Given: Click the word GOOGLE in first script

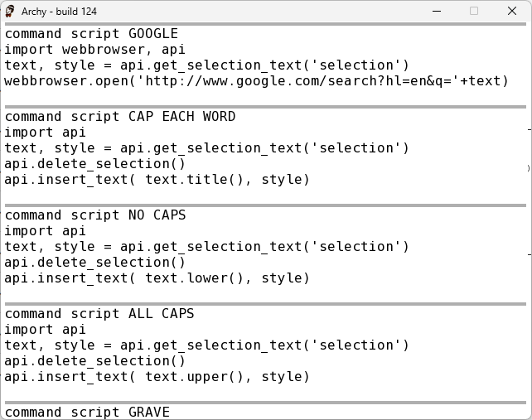Looking at the screenshot, I should 153,34.
